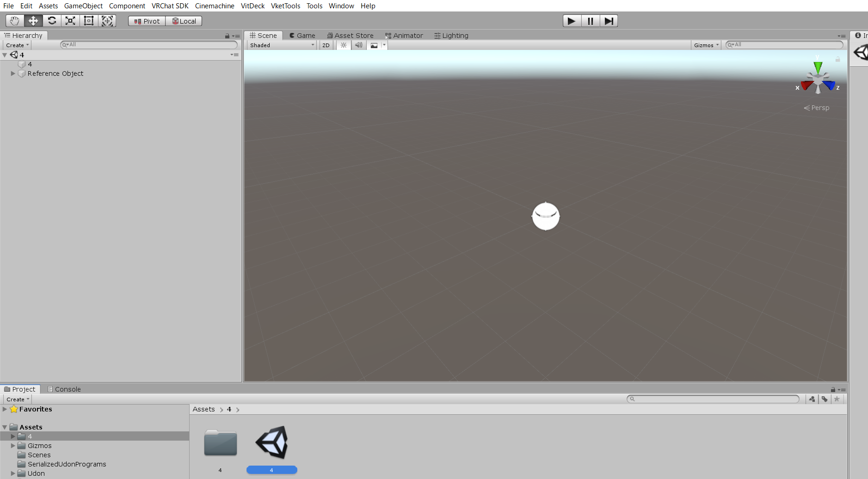The height and width of the screenshot is (479, 868).
Task: Select Reference Object in Hierarchy
Action: click(x=55, y=74)
